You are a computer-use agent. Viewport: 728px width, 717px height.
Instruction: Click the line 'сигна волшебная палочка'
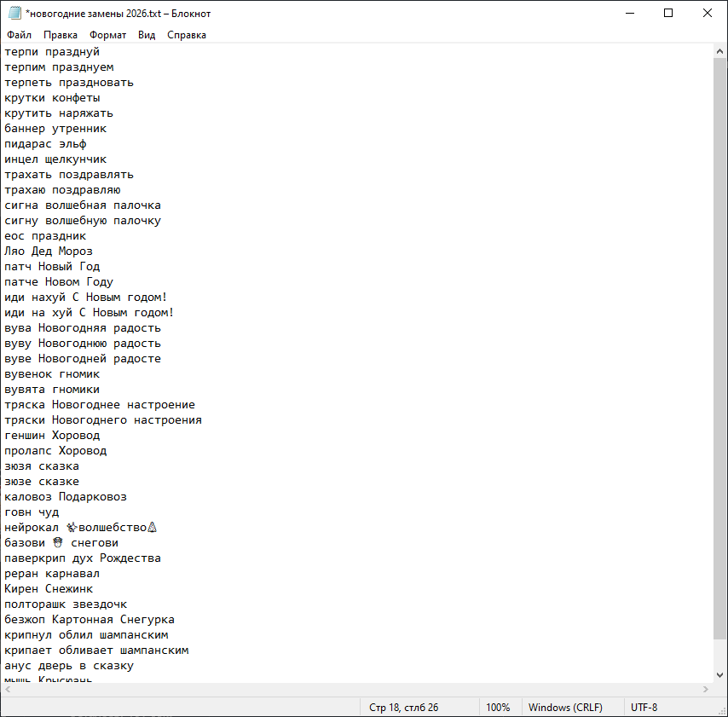[x=83, y=205]
